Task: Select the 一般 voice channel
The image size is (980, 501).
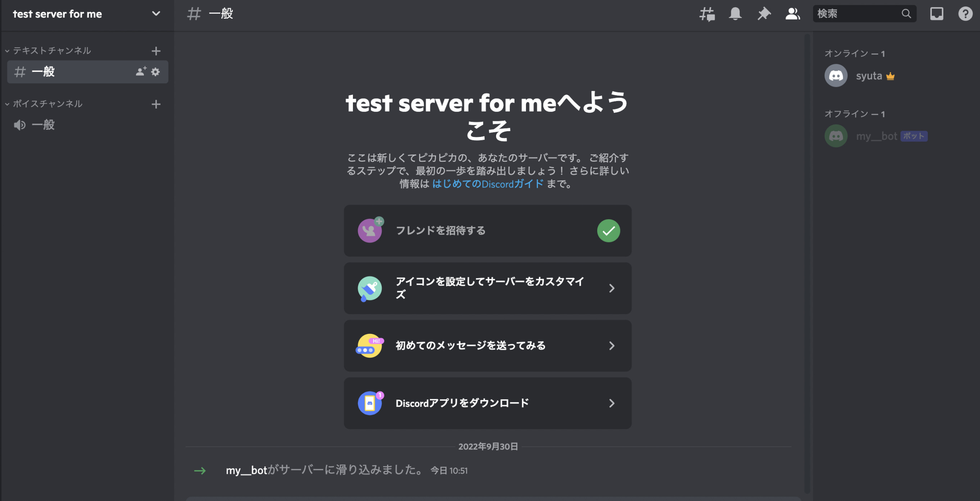Action: tap(43, 125)
